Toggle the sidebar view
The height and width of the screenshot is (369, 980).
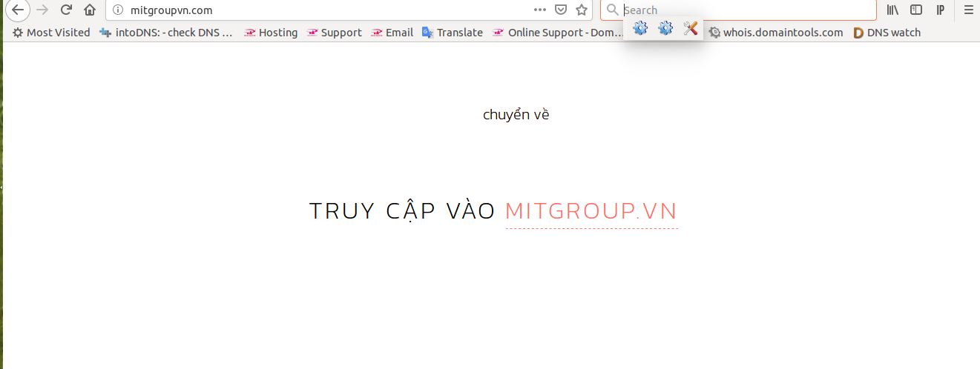pyautogui.click(x=916, y=10)
